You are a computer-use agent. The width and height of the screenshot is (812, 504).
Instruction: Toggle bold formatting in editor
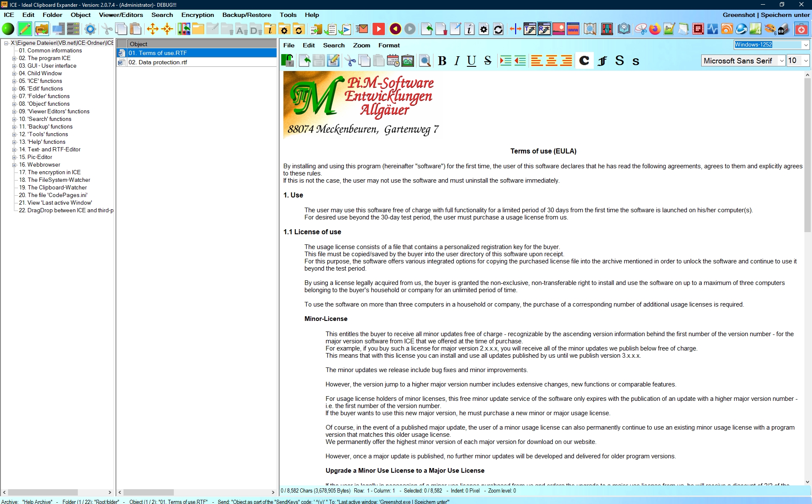(x=442, y=61)
